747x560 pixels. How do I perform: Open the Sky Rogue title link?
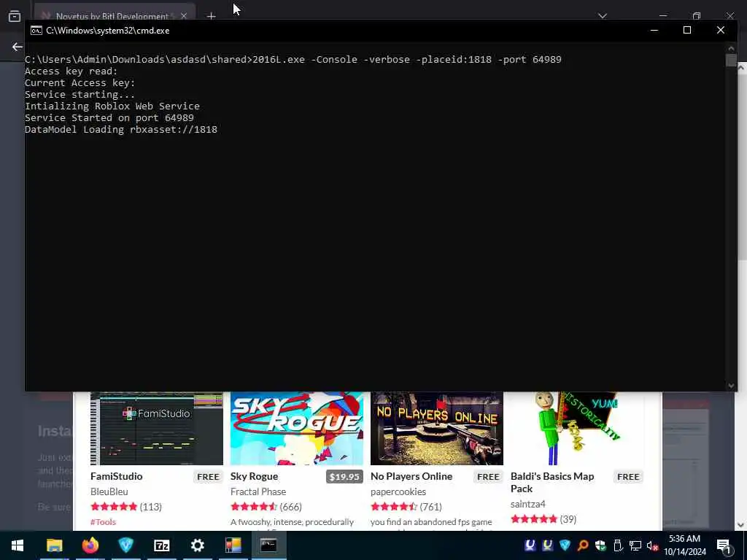tap(254, 476)
